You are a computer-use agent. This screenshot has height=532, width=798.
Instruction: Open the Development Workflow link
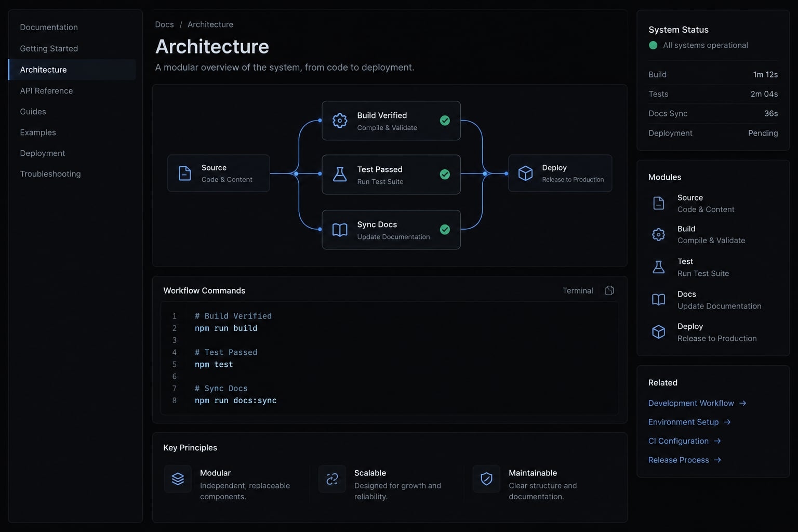pyautogui.click(x=691, y=403)
